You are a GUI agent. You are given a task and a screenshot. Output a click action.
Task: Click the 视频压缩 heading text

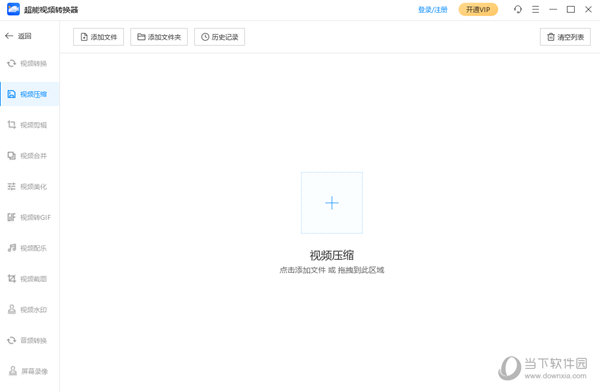(x=332, y=255)
